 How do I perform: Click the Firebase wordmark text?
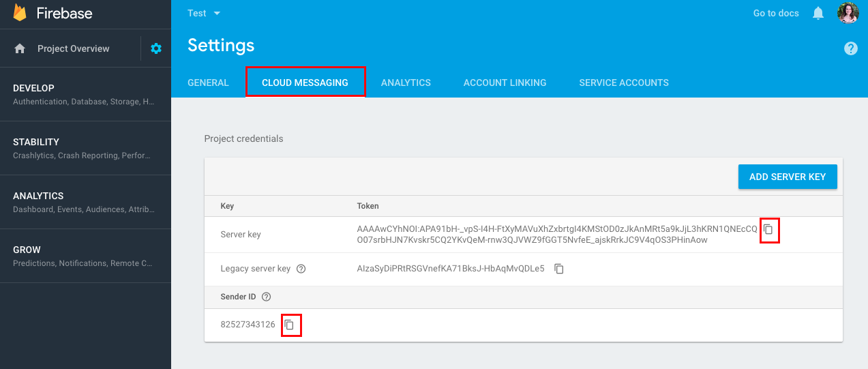pos(64,13)
